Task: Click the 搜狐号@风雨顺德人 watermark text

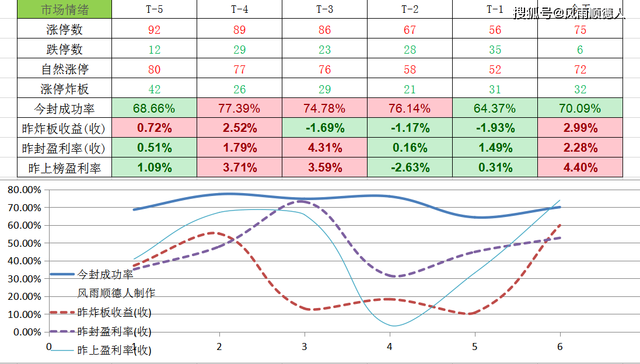Action: pyautogui.click(x=569, y=13)
